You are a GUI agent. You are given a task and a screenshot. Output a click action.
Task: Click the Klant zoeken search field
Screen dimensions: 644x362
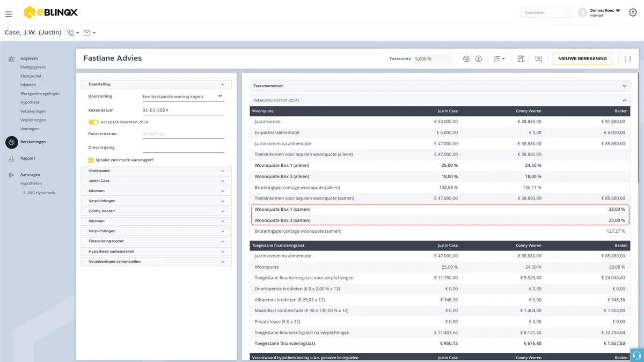click(546, 12)
